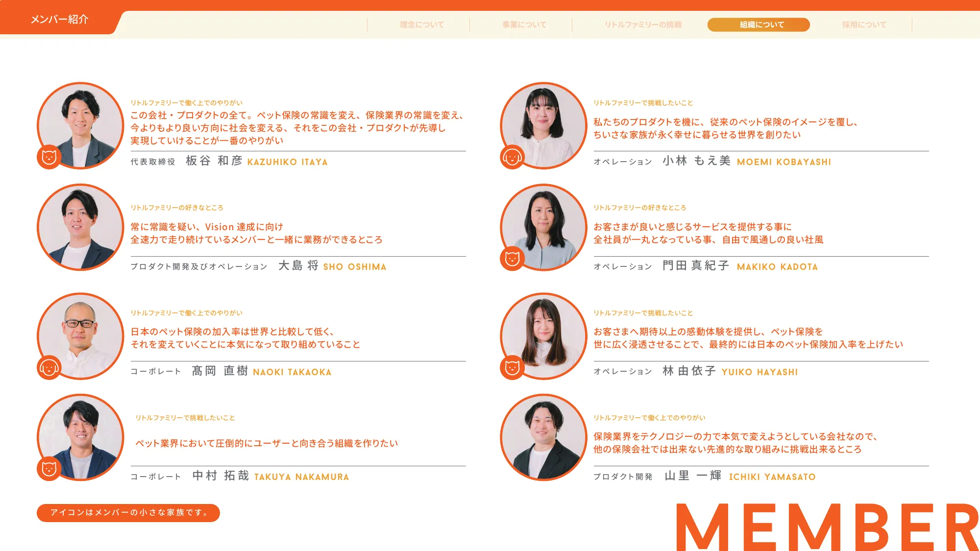Open Makiko Kadota's portrait photo

click(x=543, y=227)
